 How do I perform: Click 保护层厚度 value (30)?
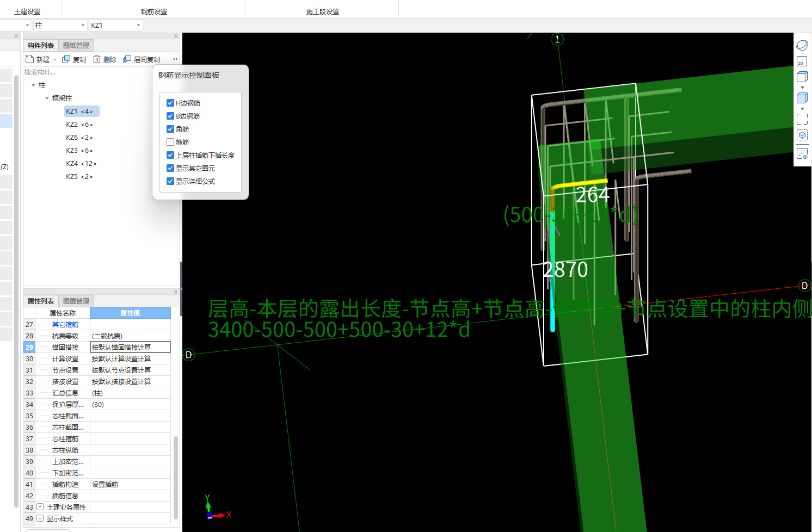130,404
